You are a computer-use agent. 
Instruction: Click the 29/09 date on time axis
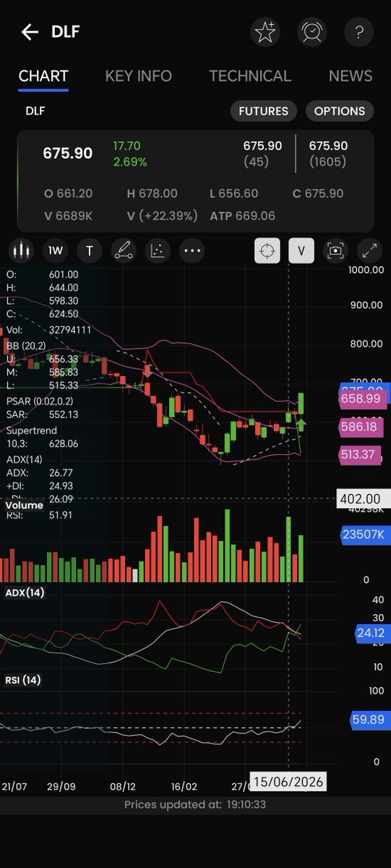pyautogui.click(x=61, y=786)
